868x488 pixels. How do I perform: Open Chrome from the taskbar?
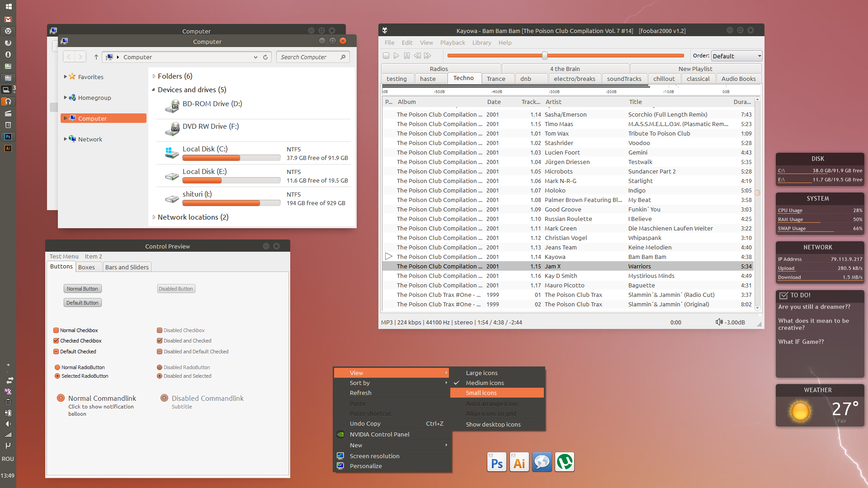pos(8,31)
